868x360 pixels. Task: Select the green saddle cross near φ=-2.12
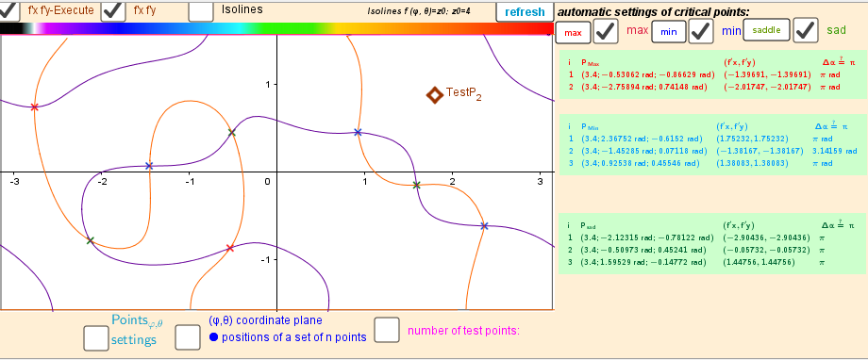(x=91, y=240)
